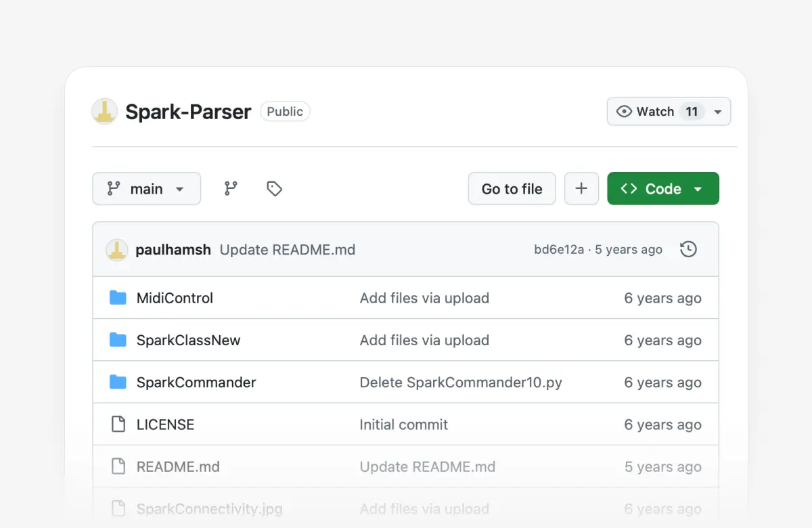Click the 5 years ago commit timestamp
Viewport: 812px width, 528px height.
(x=629, y=250)
